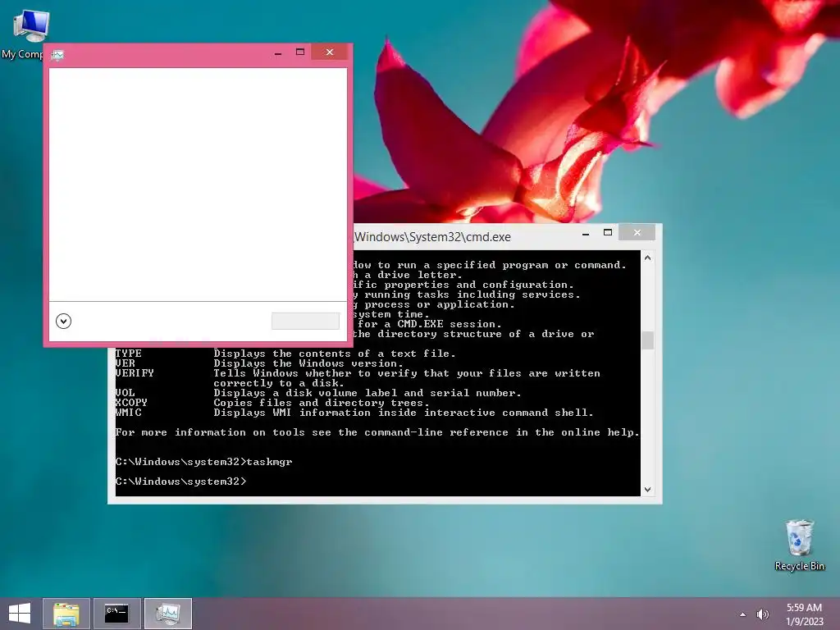Open the volume speaker tray icon
Viewport: 840px width, 630px height.
tap(762, 614)
